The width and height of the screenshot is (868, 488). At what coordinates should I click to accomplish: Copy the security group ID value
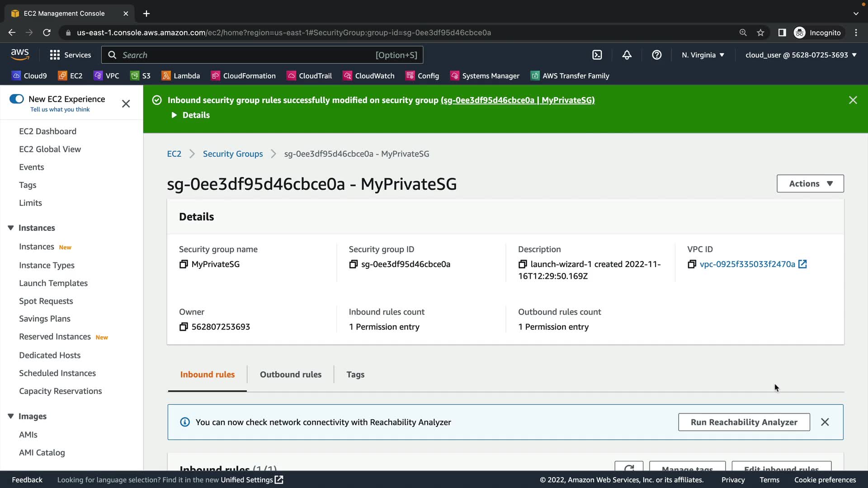pos(354,264)
